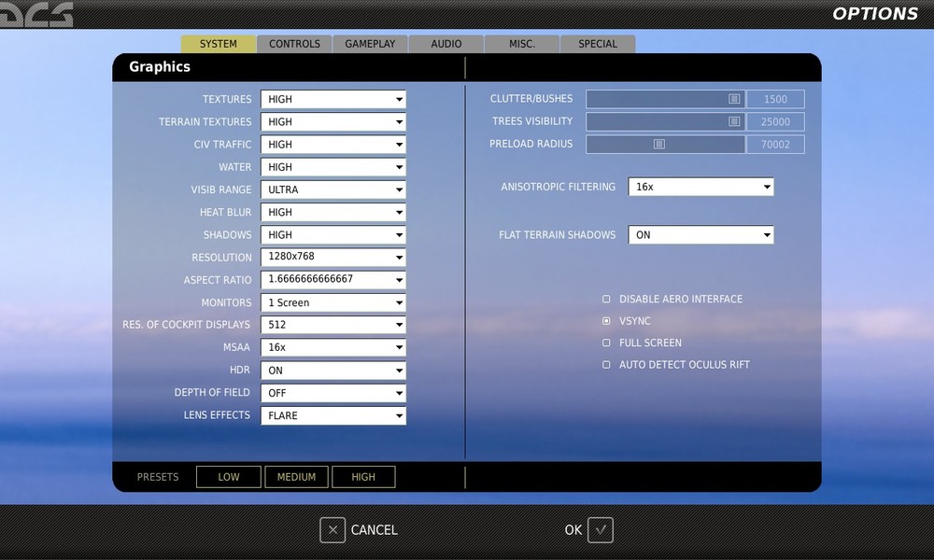
Task: Open the Shadows dropdown
Action: click(x=333, y=235)
